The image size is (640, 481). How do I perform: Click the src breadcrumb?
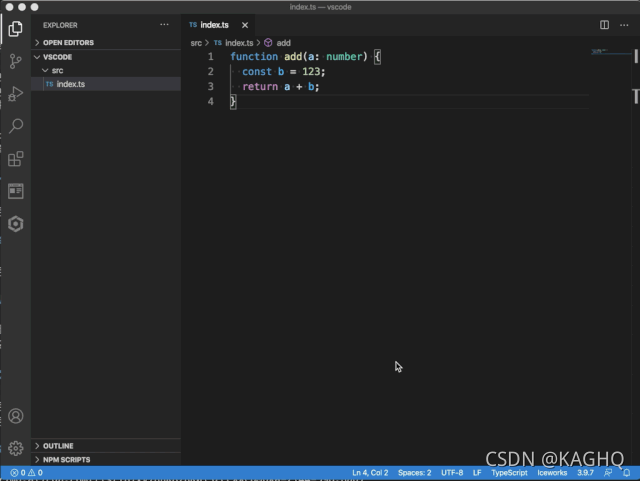click(196, 43)
